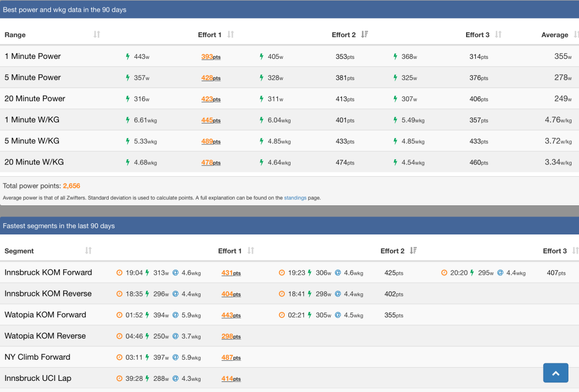Sort segments table by Segment column icon
Viewport: 579px width, 392px height.
89,250
